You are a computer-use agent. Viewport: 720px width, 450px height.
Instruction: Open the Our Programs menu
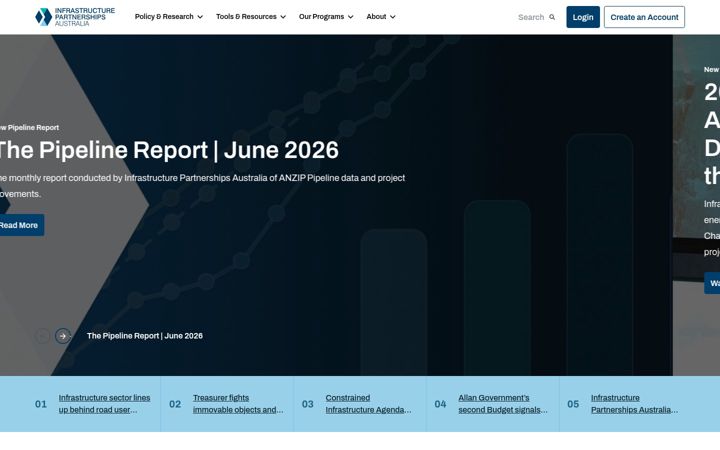[326, 17]
